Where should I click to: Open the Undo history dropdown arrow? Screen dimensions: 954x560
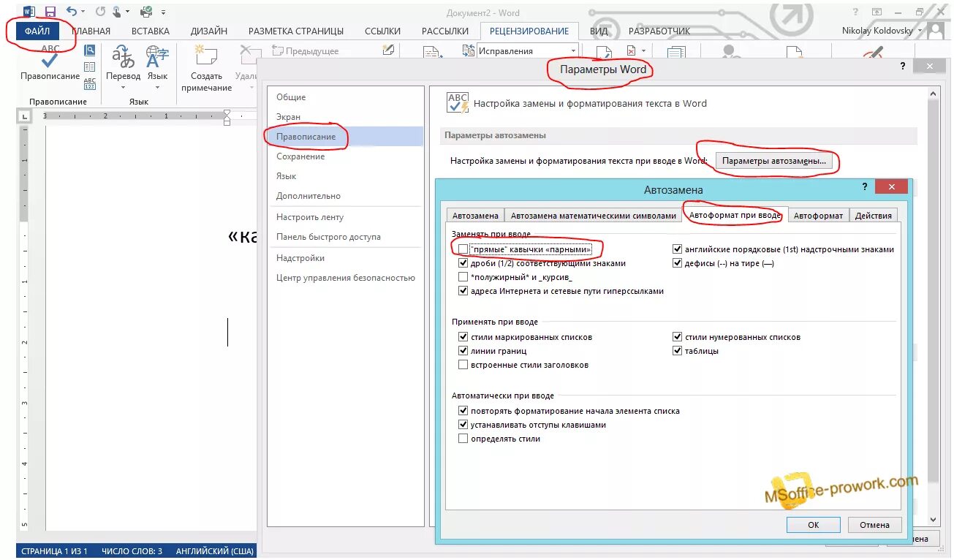click(82, 12)
